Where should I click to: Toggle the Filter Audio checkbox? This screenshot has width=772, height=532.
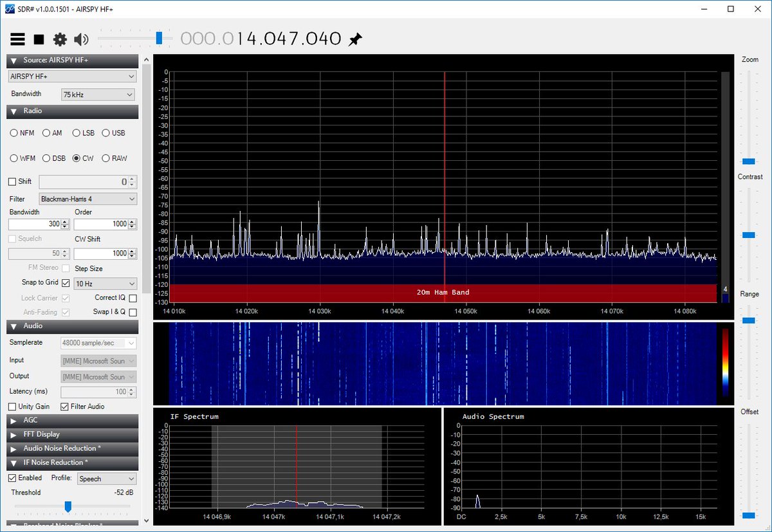[x=64, y=407]
